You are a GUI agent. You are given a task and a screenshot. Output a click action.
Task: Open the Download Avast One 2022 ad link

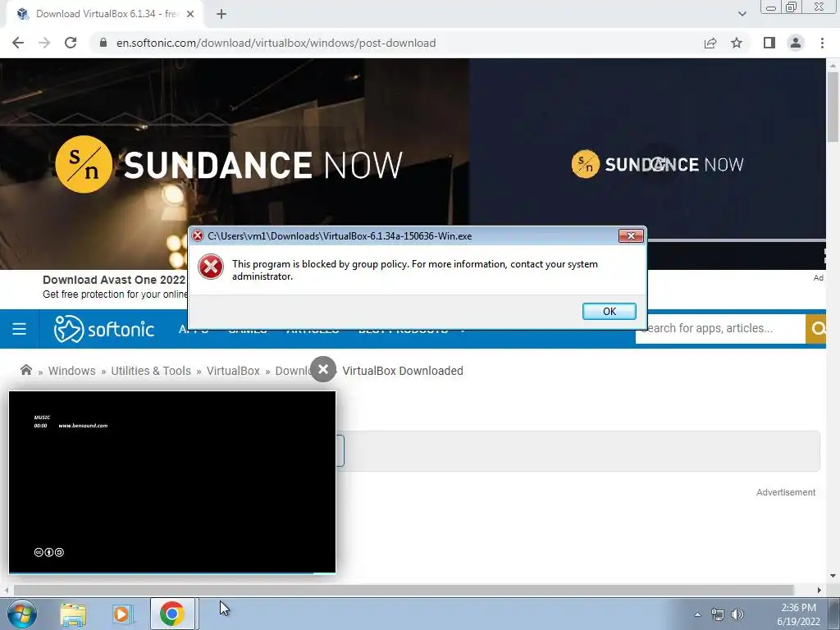point(114,280)
